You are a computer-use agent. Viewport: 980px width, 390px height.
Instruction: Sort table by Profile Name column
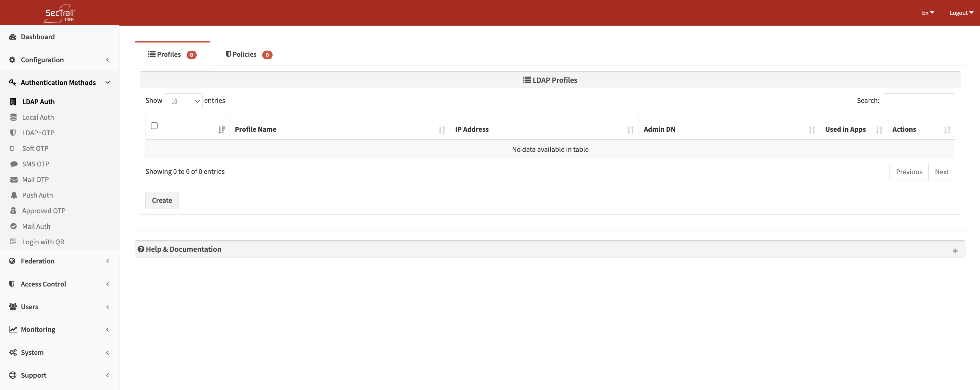pyautogui.click(x=255, y=129)
